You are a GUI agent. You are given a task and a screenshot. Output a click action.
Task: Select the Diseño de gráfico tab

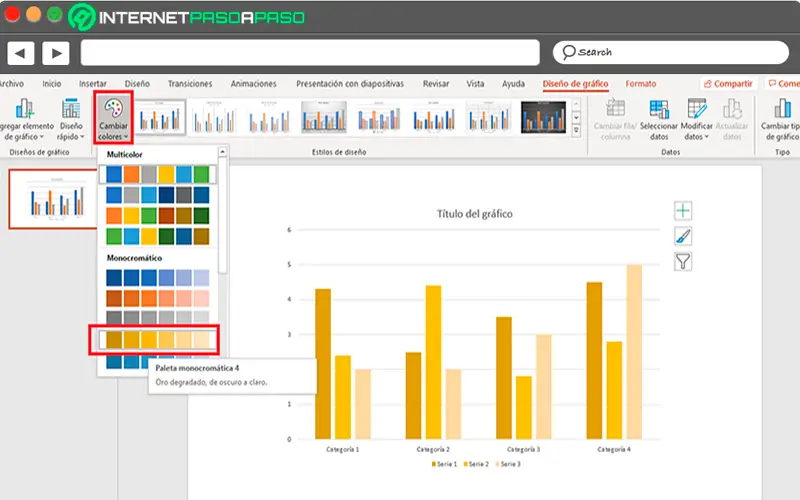pyautogui.click(x=575, y=84)
